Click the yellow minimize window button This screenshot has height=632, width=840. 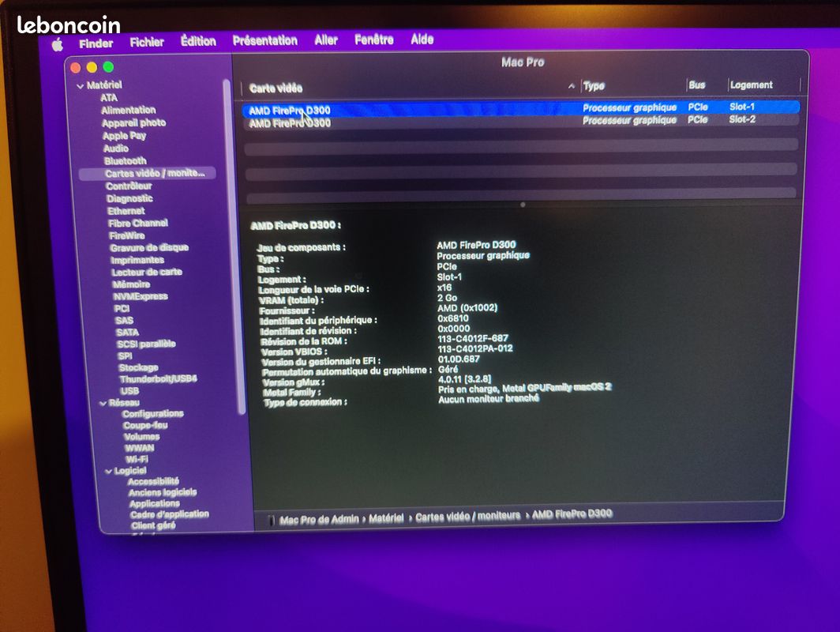pyautogui.click(x=92, y=67)
